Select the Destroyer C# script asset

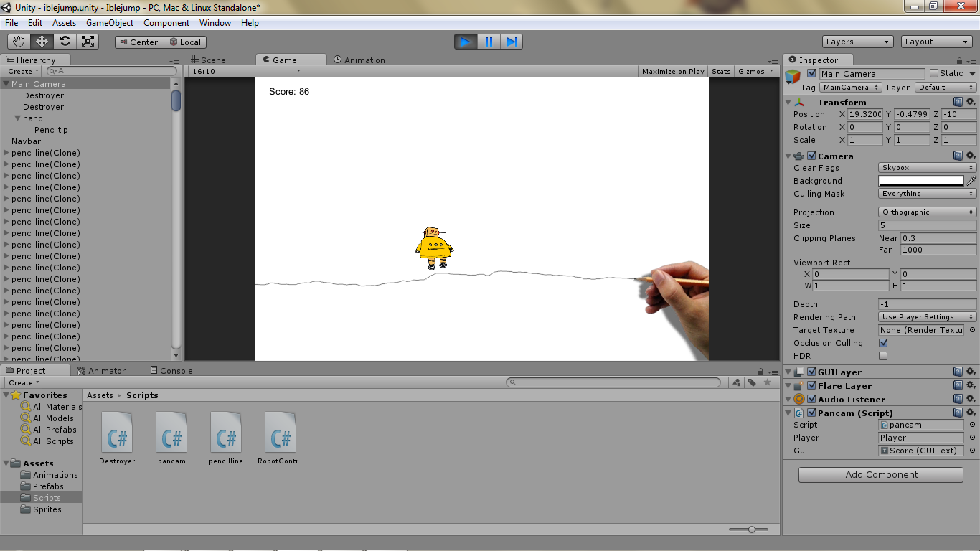117,438
